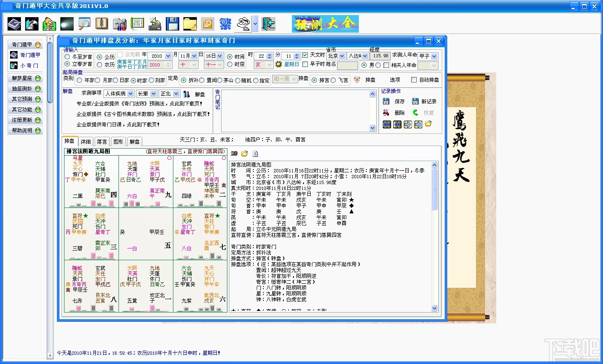This screenshot has height=364, width=603.
Task: Enable the 自动排盘 checkbox
Action: [x=414, y=79]
